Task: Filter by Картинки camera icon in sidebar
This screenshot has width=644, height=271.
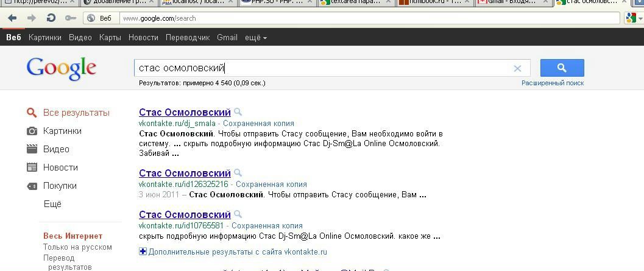Action: point(32,131)
